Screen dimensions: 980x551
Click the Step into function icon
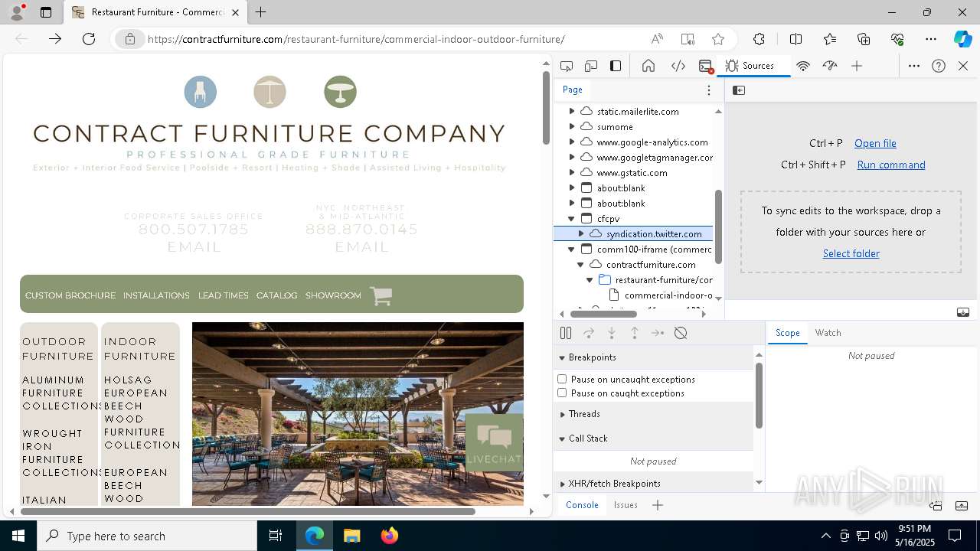(612, 333)
